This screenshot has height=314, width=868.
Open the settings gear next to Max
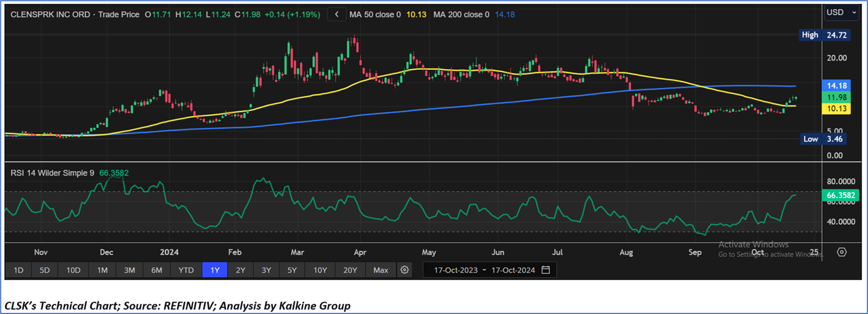(404, 270)
